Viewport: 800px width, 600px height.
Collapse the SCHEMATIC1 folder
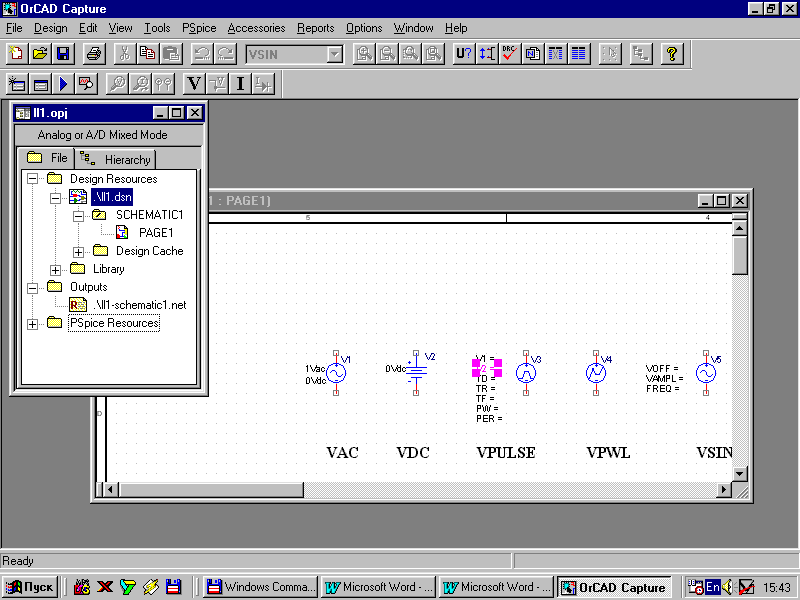tap(78, 215)
